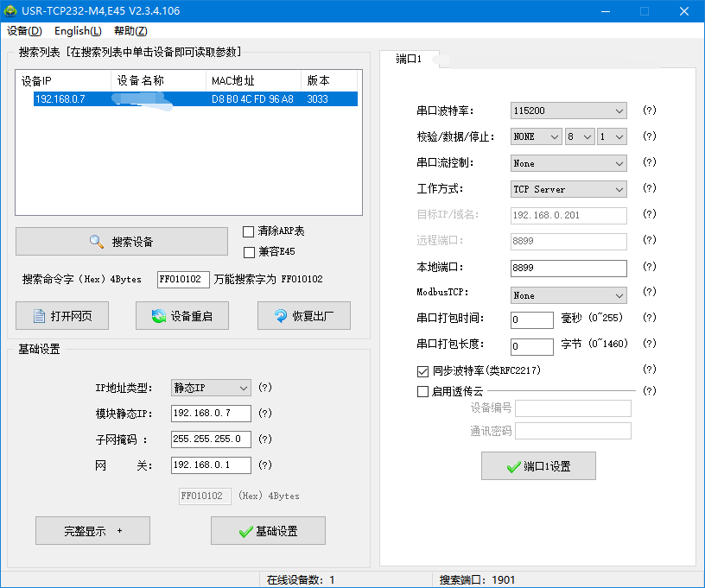Click the green checkmark on 端口1设置
Screen dimensions: 705x588
pos(514,466)
